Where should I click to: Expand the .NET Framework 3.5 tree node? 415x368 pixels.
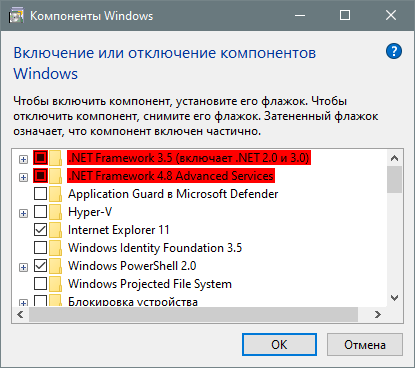pyautogui.click(x=23, y=159)
